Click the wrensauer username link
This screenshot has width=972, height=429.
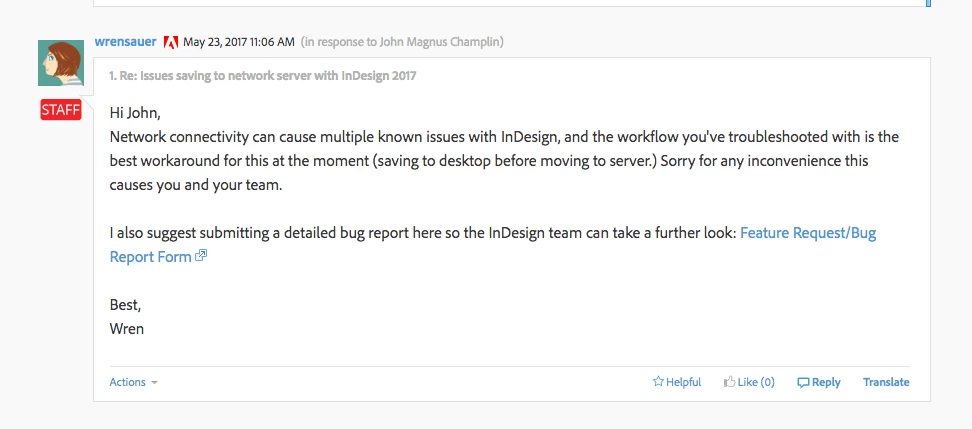tap(125, 42)
